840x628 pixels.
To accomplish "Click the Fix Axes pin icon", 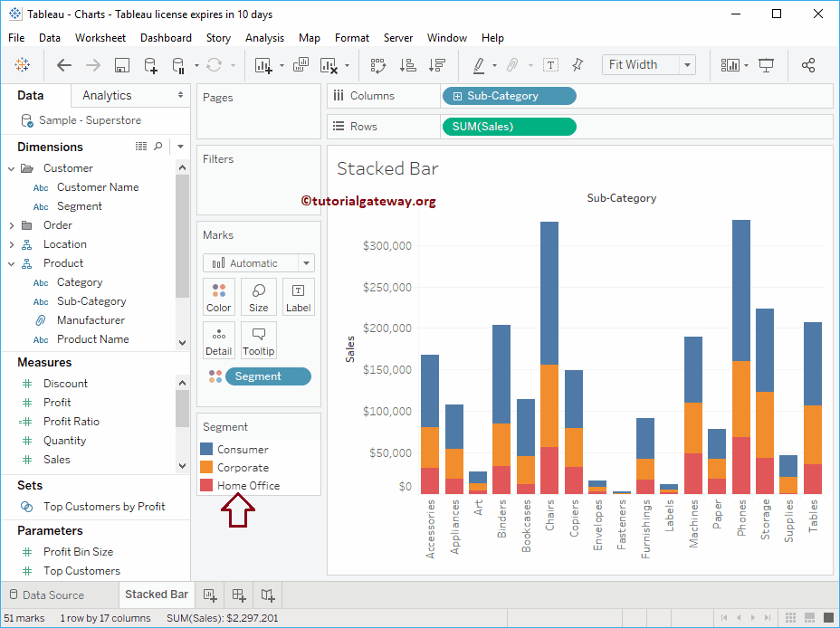I will (577, 65).
